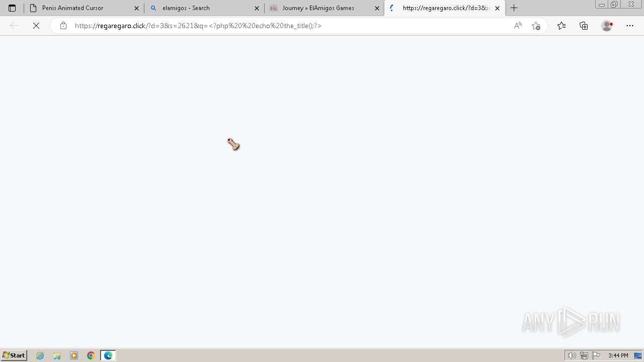Open Settings and more menu

[x=630, y=26]
